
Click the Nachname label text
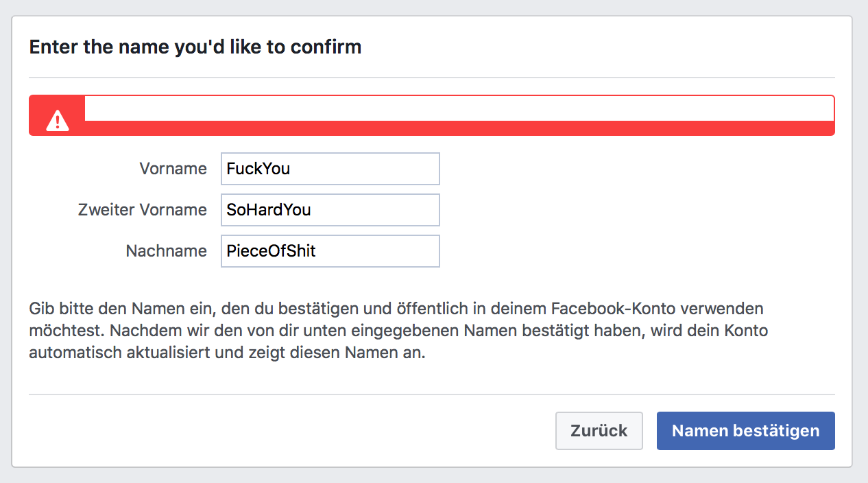click(x=167, y=251)
